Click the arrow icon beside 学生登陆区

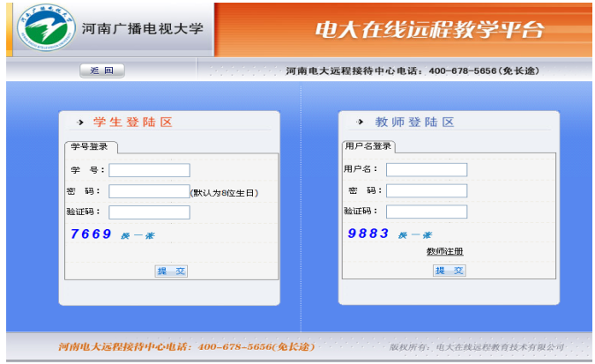point(80,123)
